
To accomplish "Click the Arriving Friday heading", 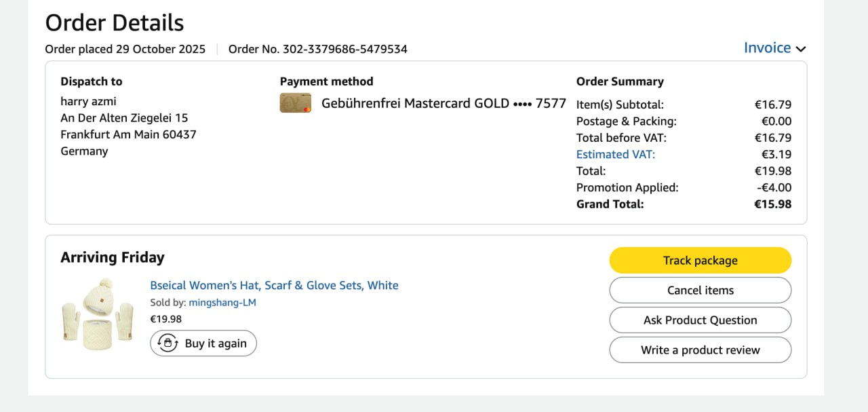I will point(113,257).
